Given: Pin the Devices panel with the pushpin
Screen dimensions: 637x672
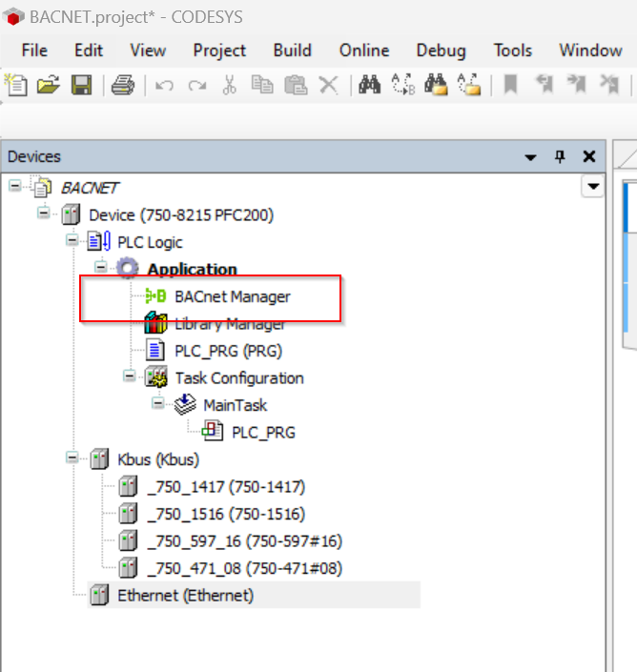Looking at the screenshot, I should 560,157.
